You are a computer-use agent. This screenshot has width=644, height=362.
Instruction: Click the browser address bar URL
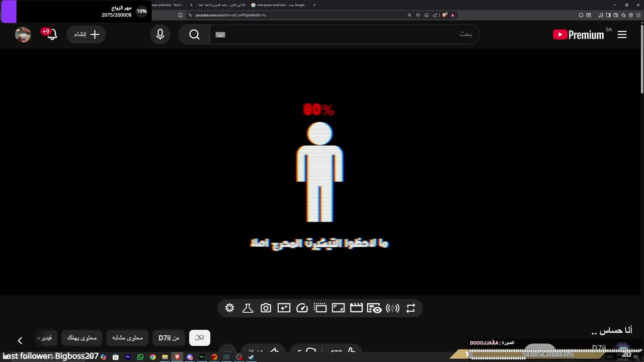pos(230,15)
